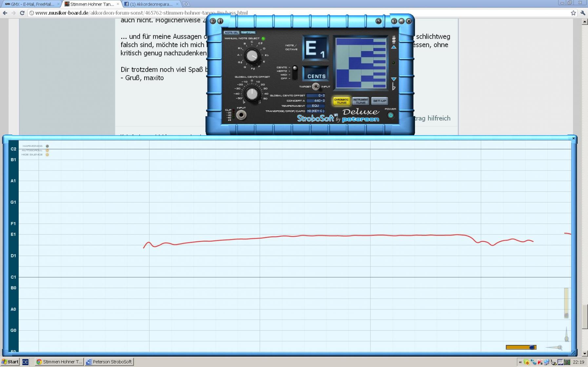Image resolution: width=588 pixels, height=367 pixels.
Task: Click the red Kaspersky tray icon
Action: (540, 362)
